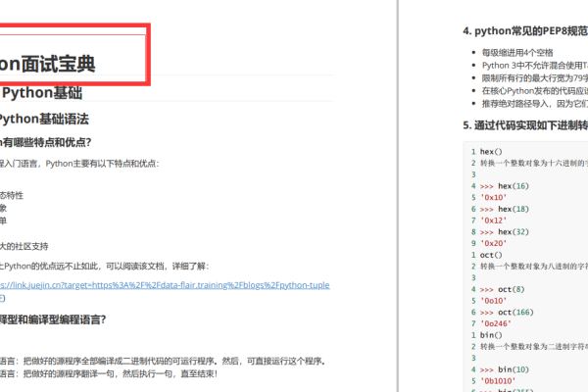Click the output string '0x20' in code
This screenshot has height=392, width=588.
(494, 243)
